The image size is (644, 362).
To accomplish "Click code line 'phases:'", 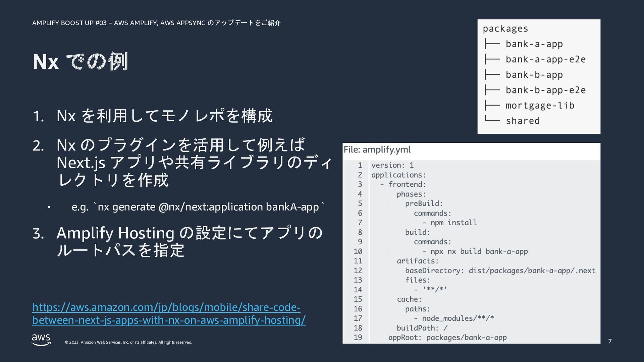I will coord(411,194).
